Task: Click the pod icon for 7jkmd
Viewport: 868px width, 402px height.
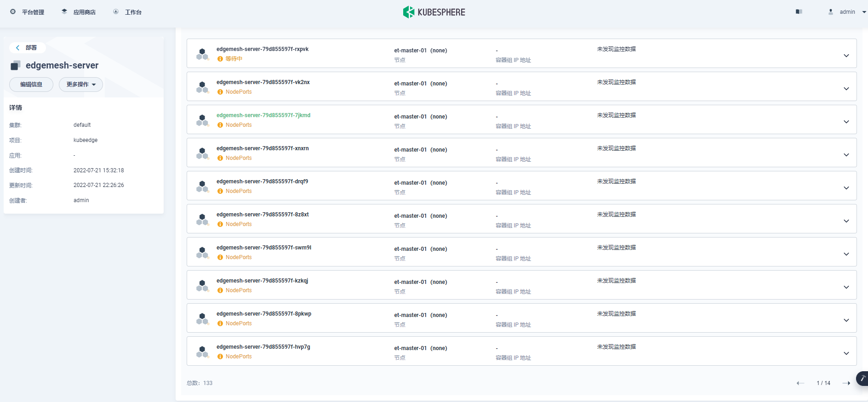Action: [202, 120]
